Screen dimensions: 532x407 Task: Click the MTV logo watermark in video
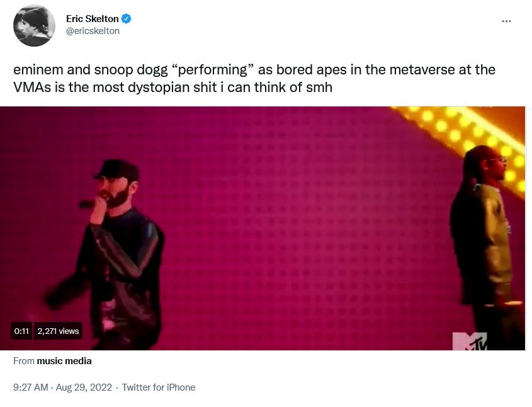470,341
